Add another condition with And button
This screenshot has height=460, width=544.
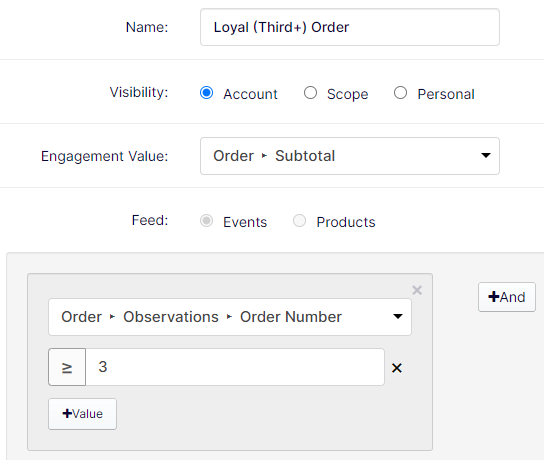point(507,297)
